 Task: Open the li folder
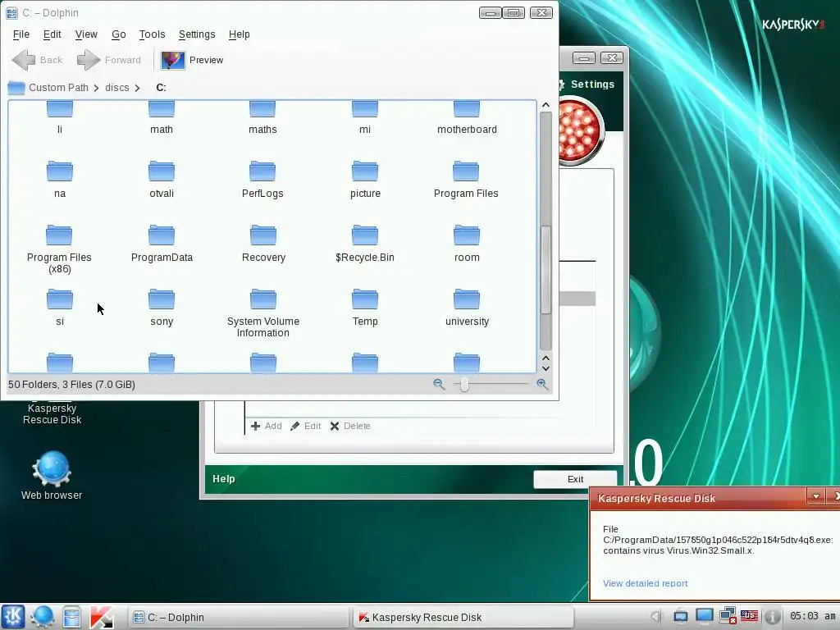[59, 118]
